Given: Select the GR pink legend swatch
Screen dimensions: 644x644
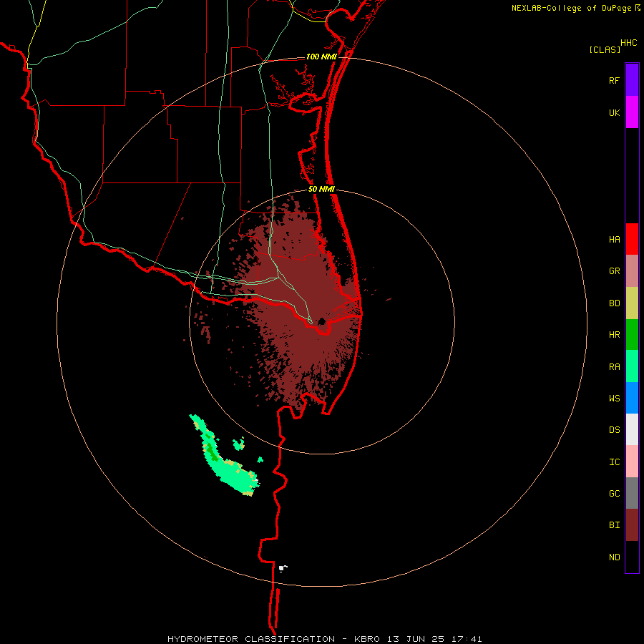Looking at the screenshot, I should pos(632,270).
